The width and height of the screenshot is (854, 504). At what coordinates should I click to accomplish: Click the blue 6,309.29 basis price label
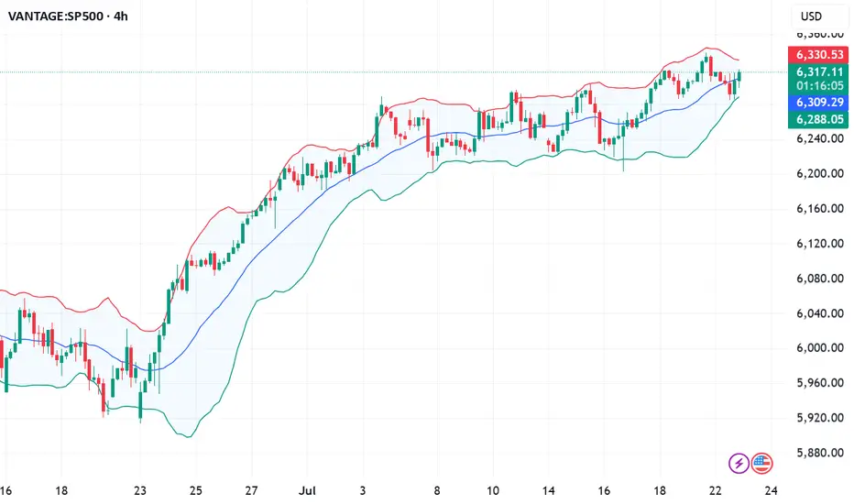click(x=818, y=103)
